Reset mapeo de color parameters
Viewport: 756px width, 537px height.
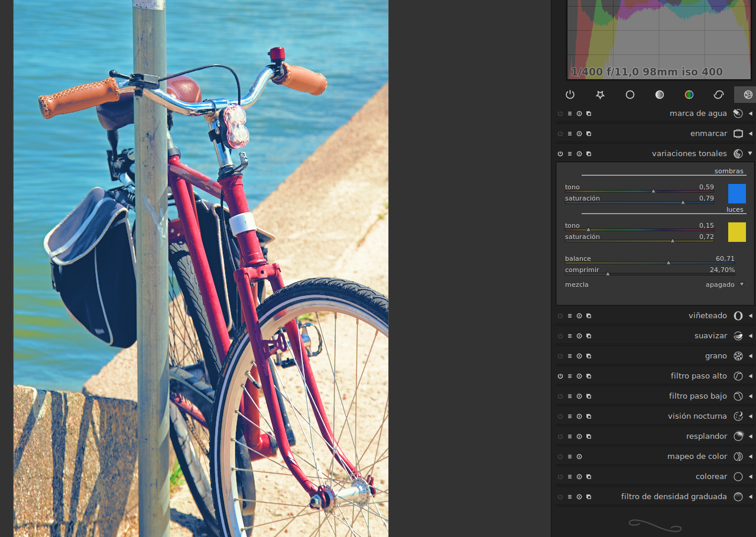point(579,457)
